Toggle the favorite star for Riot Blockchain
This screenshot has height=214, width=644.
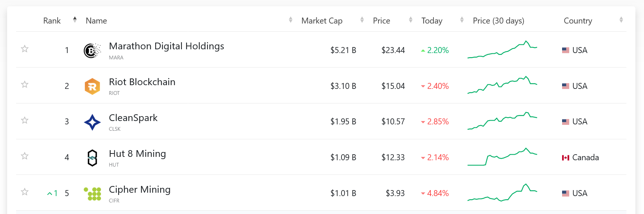(x=25, y=84)
